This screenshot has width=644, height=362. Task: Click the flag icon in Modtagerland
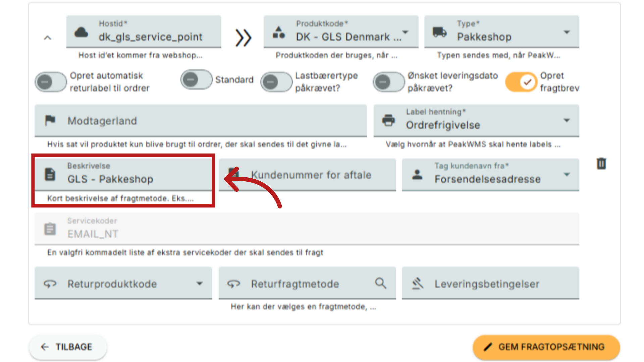(50, 120)
